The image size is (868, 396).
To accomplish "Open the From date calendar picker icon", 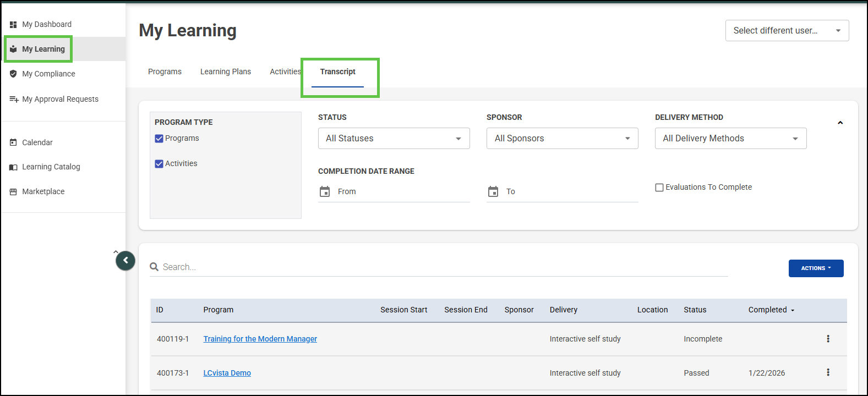I will tap(325, 191).
